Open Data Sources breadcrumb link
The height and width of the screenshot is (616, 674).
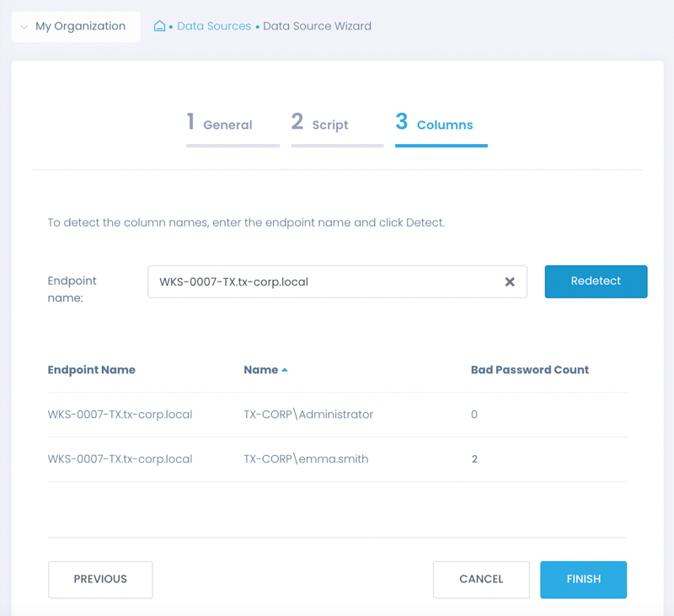214,26
